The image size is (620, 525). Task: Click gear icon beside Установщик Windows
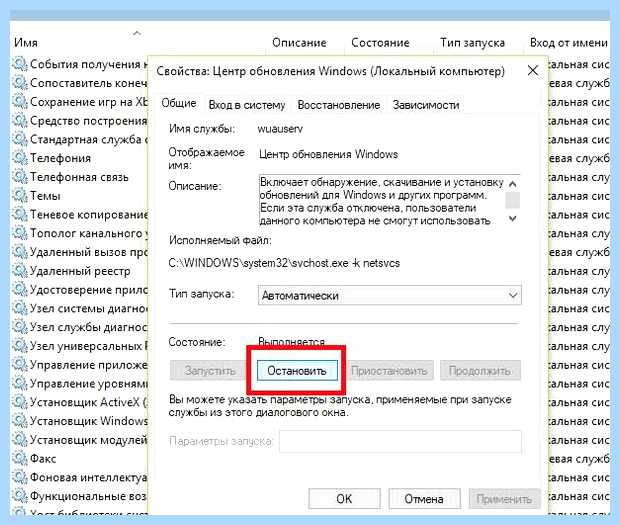coord(20,421)
